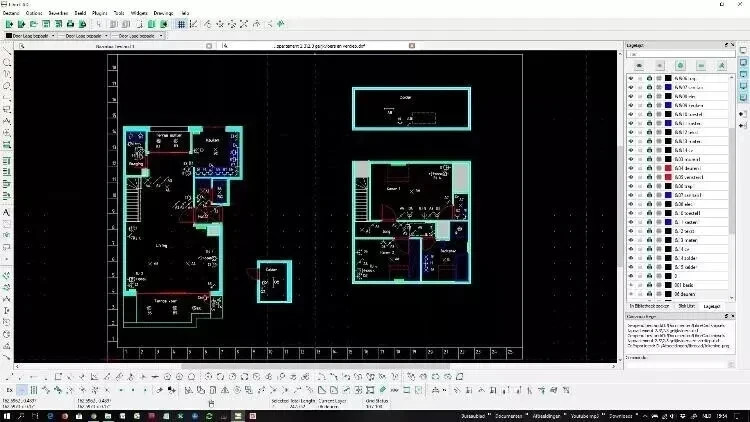Switch to the .dxf drawing document tab
Image resolution: width=750 pixels, height=422 pixels.
pos(319,46)
